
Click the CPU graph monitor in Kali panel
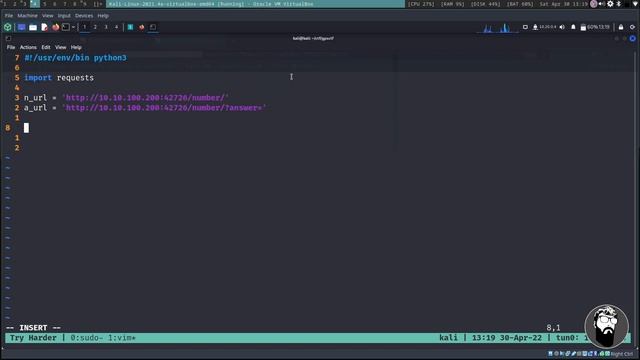coord(497,27)
